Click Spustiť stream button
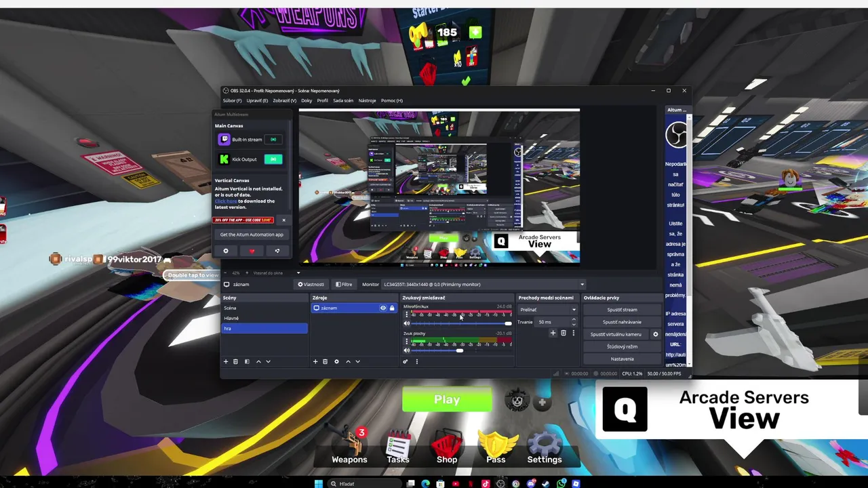The height and width of the screenshot is (488, 868). [622, 310]
